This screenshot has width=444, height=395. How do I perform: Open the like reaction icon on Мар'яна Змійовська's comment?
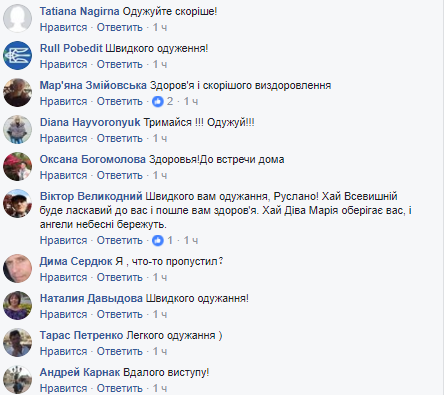158,101
